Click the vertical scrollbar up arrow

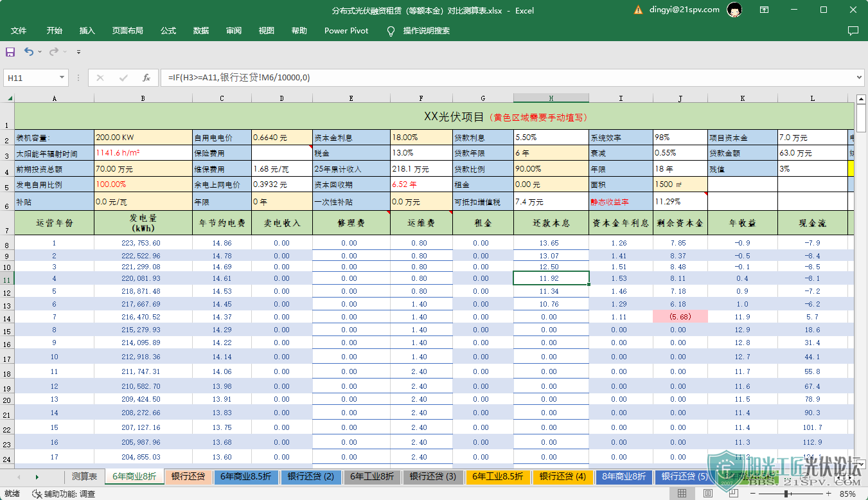pyautogui.click(x=861, y=98)
